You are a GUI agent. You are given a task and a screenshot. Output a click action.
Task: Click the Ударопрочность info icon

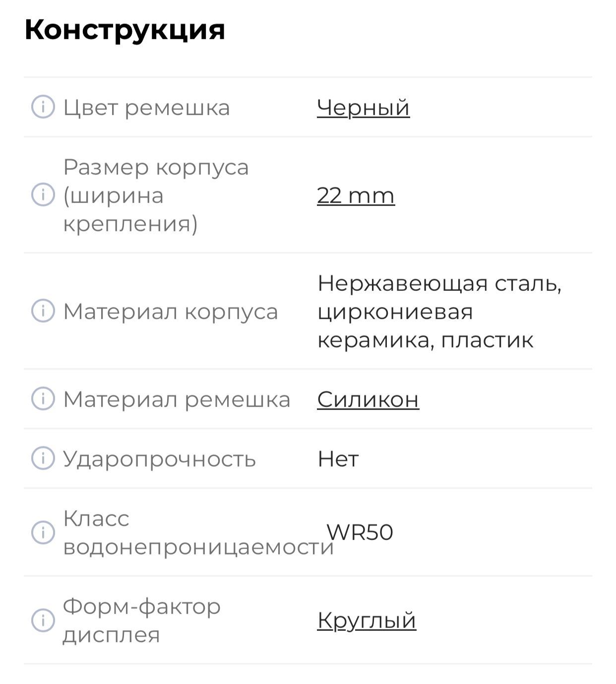(43, 458)
